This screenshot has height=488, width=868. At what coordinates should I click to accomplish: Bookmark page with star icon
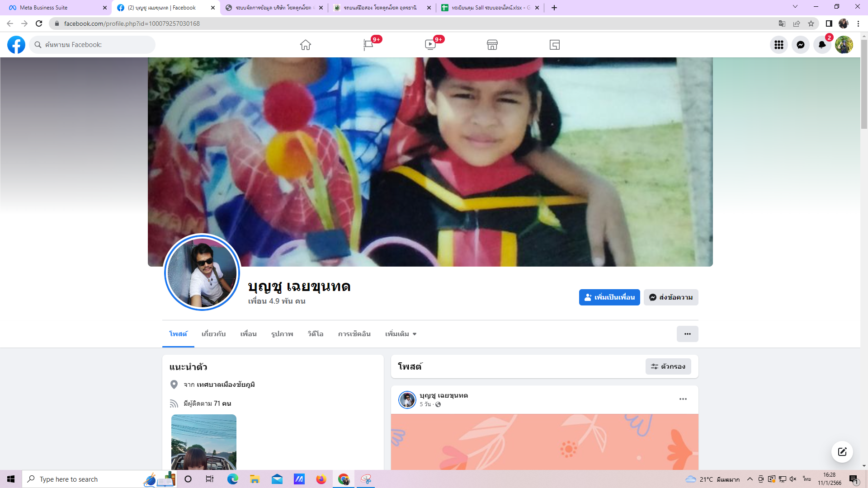(811, 23)
